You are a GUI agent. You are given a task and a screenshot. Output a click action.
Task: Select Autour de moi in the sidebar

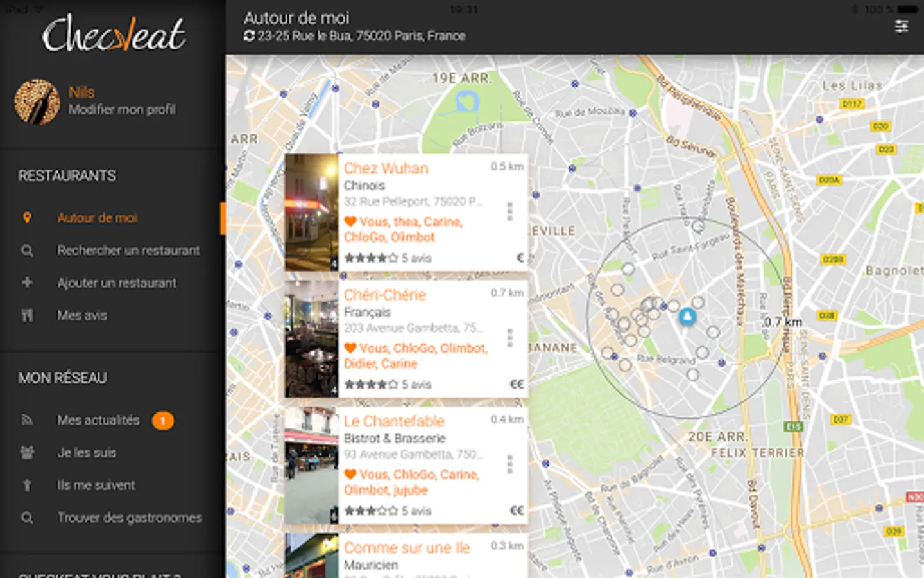pyautogui.click(x=98, y=218)
